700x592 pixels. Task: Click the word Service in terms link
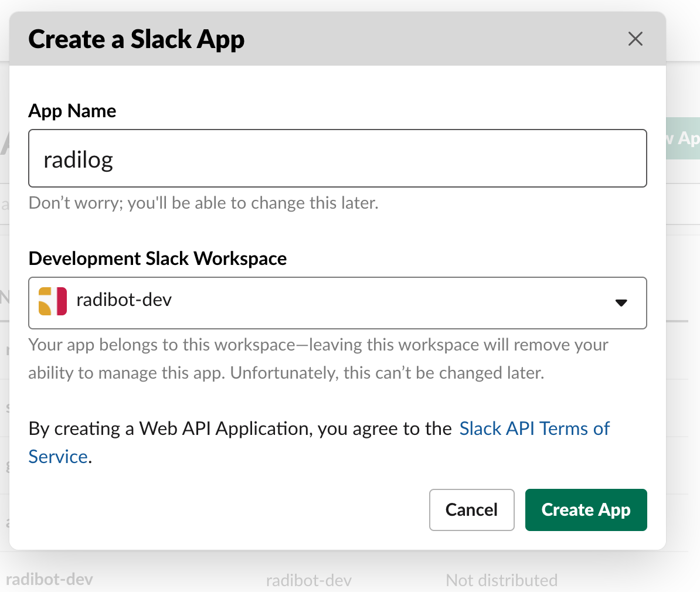coord(58,457)
